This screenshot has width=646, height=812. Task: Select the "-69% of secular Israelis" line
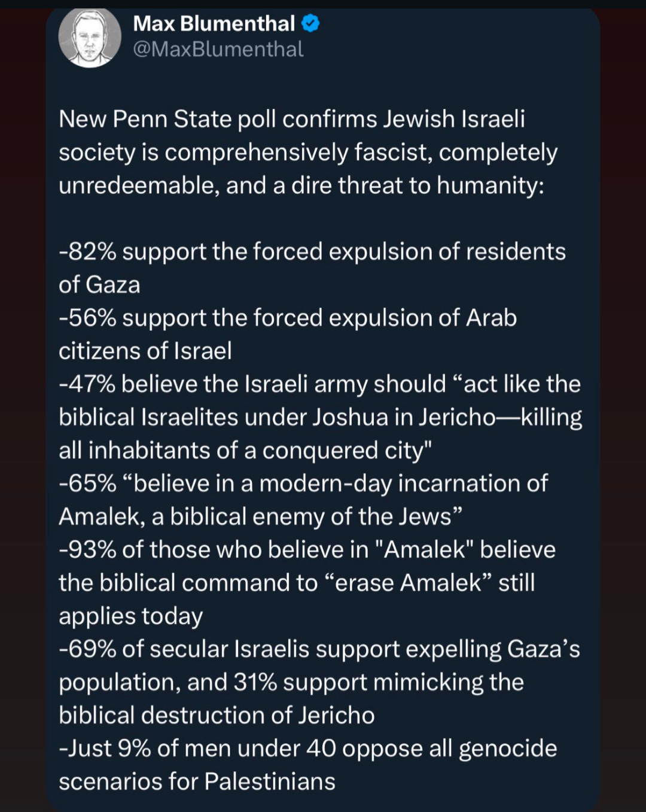pos(319,649)
